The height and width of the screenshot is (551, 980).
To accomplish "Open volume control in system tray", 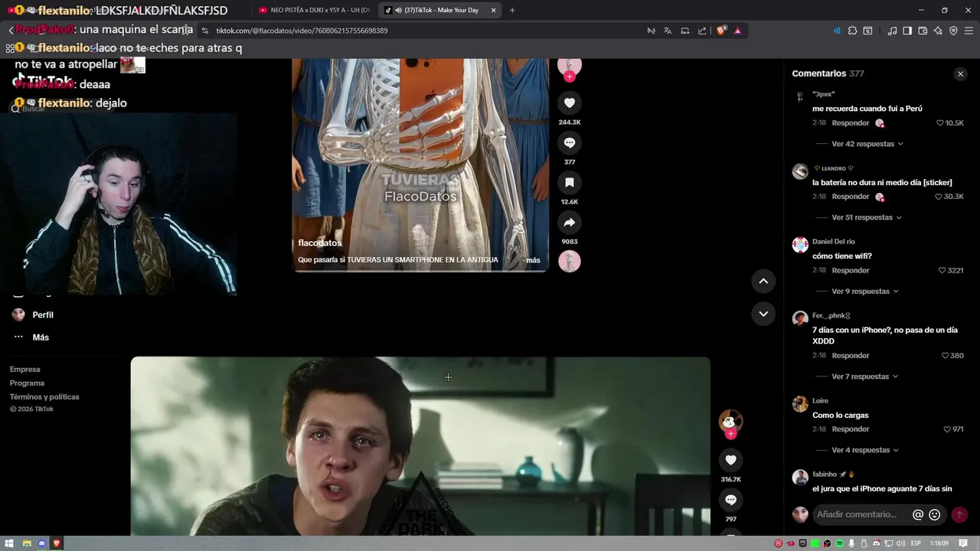I will (901, 543).
